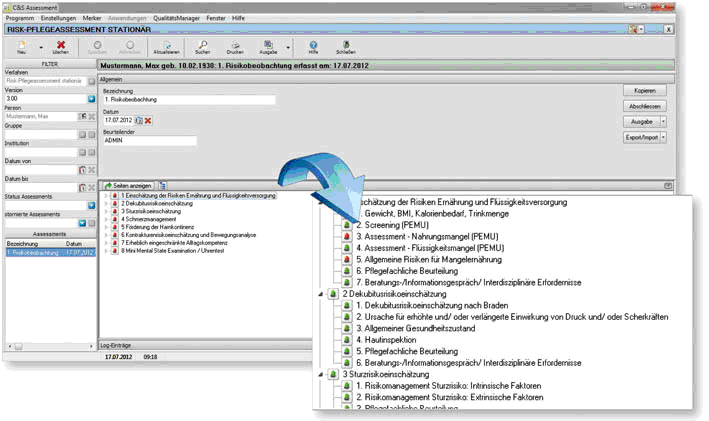Click red icon of 3. Assessment - Nahrungsmangel

pyautogui.click(x=347, y=237)
